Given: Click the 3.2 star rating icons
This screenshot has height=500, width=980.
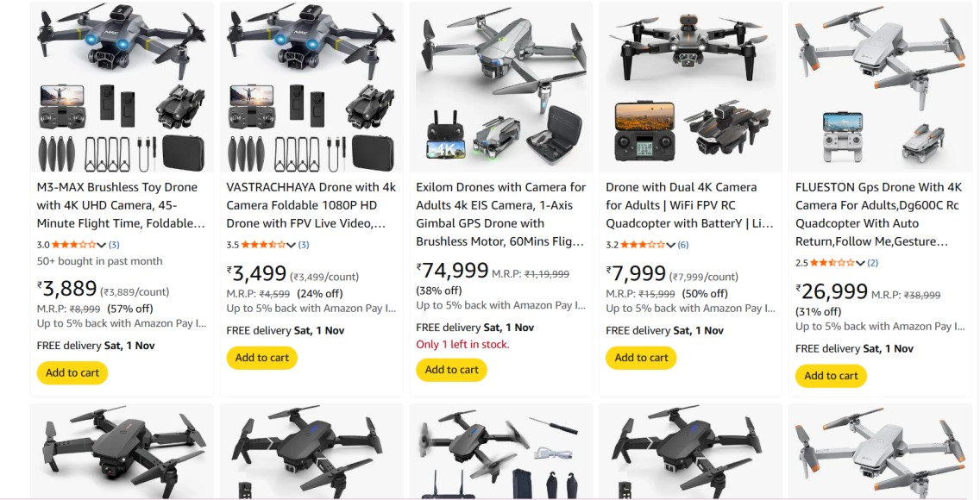Looking at the screenshot, I should 644,245.
